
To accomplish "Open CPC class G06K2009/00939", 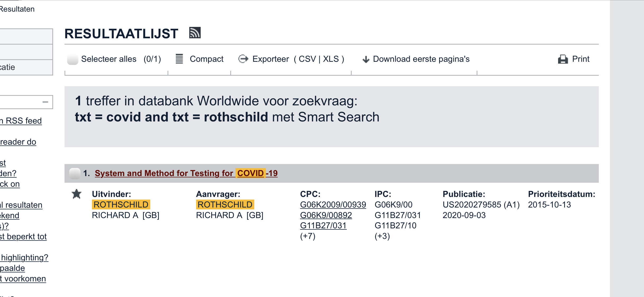I will click(333, 205).
